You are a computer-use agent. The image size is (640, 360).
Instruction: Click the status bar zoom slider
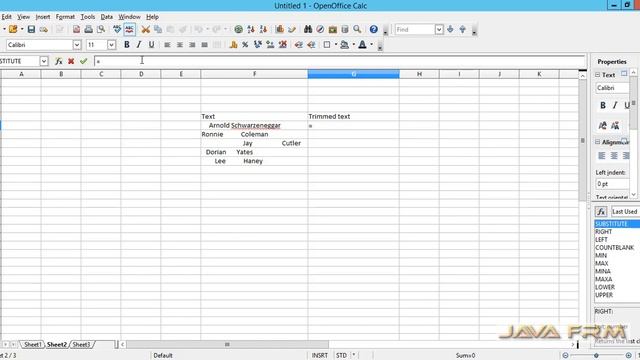click(x=596, y=356)
